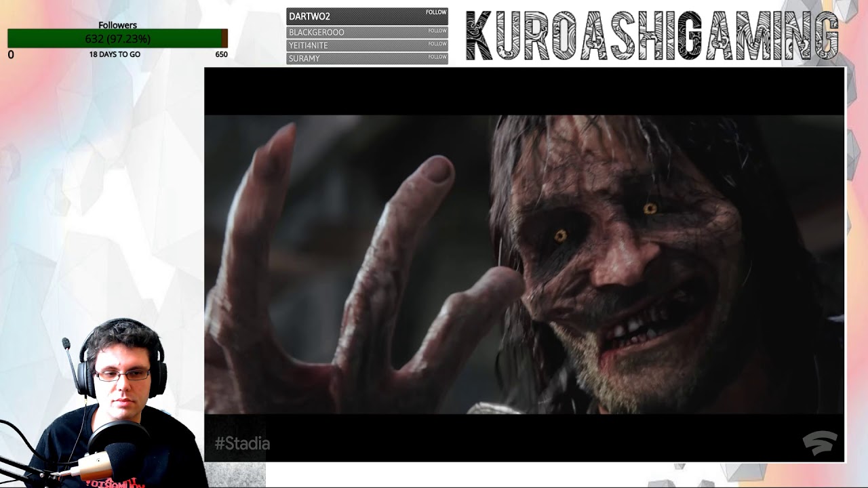This screenshot has height=488, width=868.
Task: Select the DARTWO2 follower name
Action: pos(309,16)
